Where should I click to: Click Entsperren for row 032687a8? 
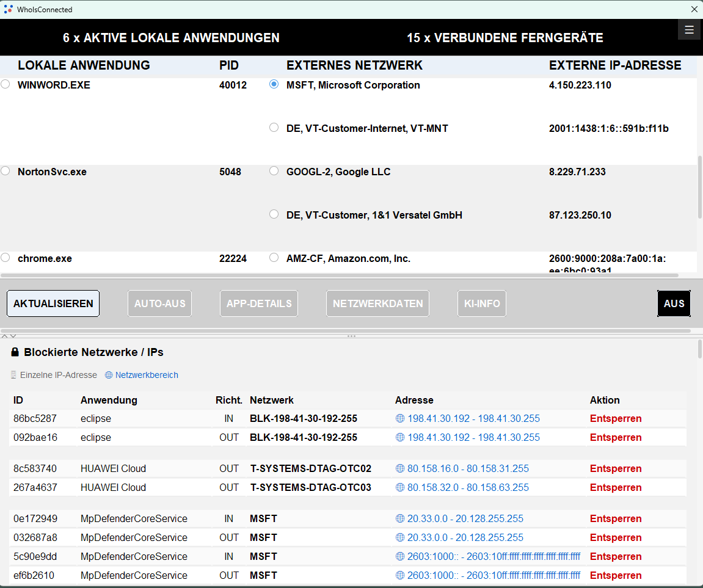coord(616,537)
